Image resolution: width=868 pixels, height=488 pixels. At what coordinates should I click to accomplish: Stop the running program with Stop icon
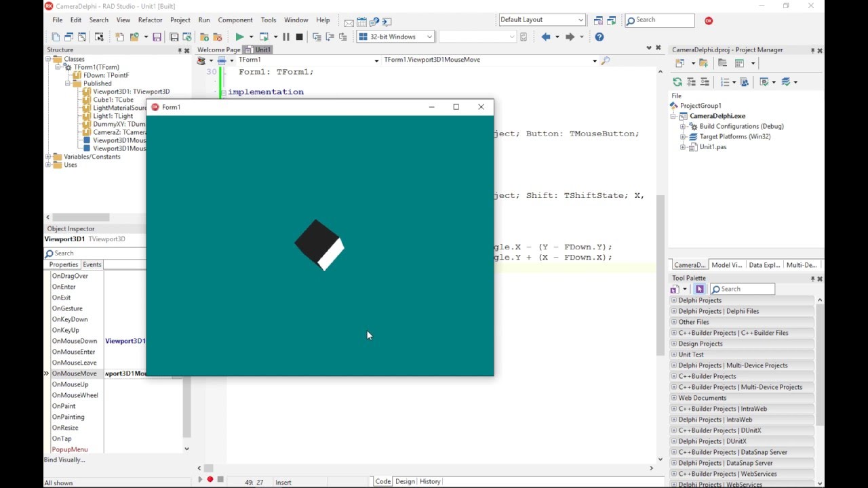[x=299, y=37]
